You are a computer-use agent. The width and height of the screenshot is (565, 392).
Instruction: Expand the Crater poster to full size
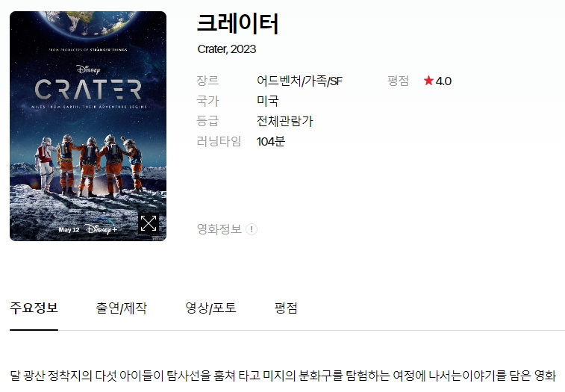149,223
